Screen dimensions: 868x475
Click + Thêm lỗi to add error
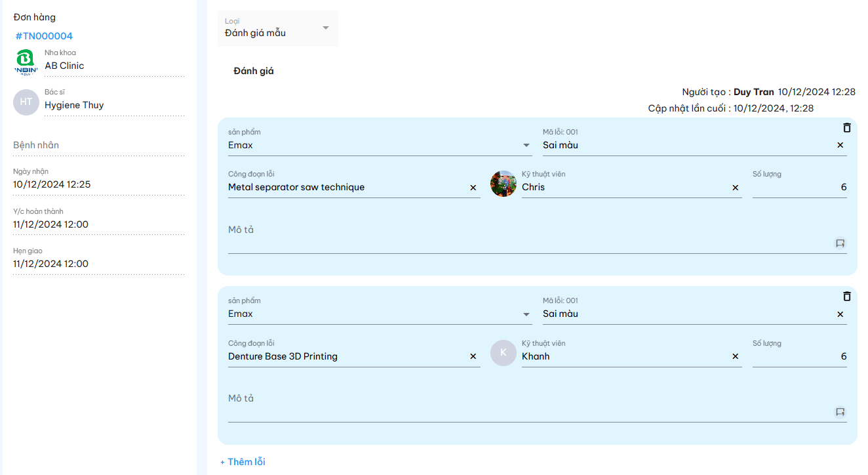coord(243,462)
